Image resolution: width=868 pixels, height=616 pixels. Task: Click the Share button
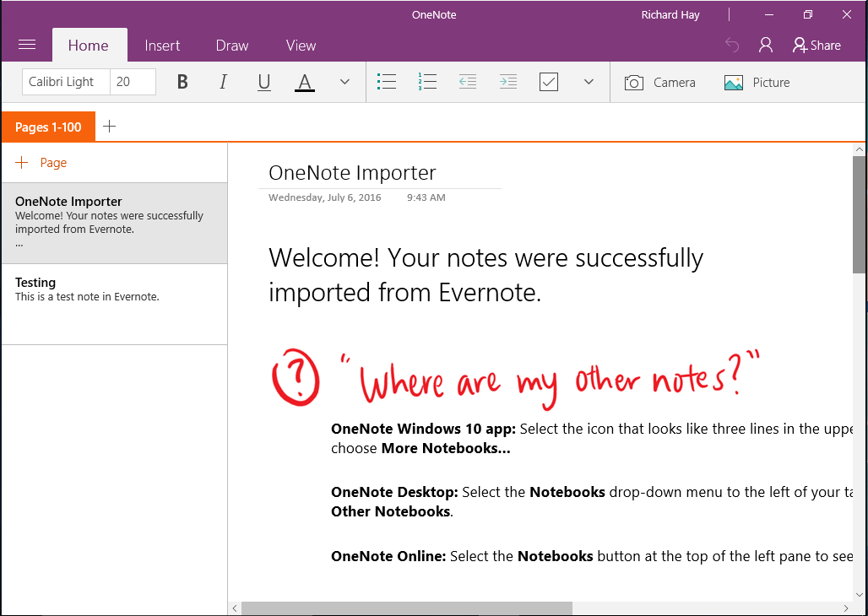pos(816,46)
